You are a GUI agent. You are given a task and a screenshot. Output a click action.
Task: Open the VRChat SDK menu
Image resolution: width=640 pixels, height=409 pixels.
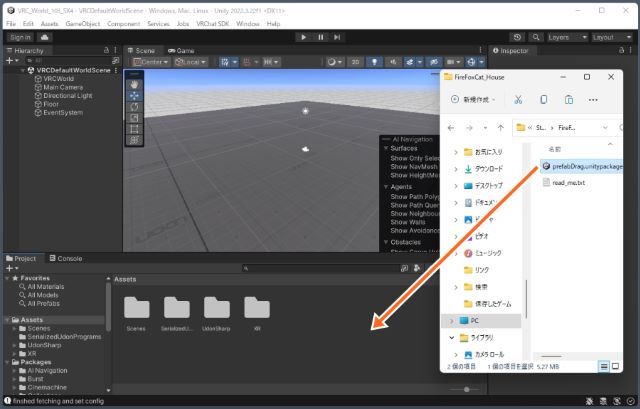pyautogui.click(x=213, y=24)
